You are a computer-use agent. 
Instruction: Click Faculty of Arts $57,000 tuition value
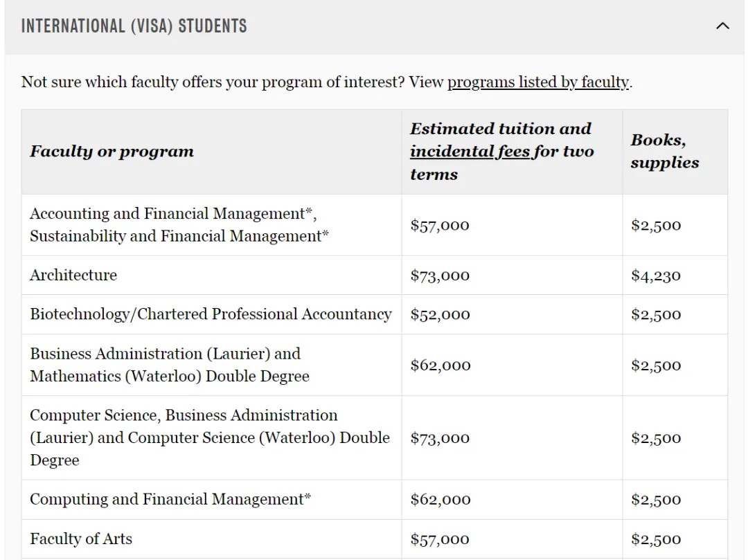tap(440, 539)
